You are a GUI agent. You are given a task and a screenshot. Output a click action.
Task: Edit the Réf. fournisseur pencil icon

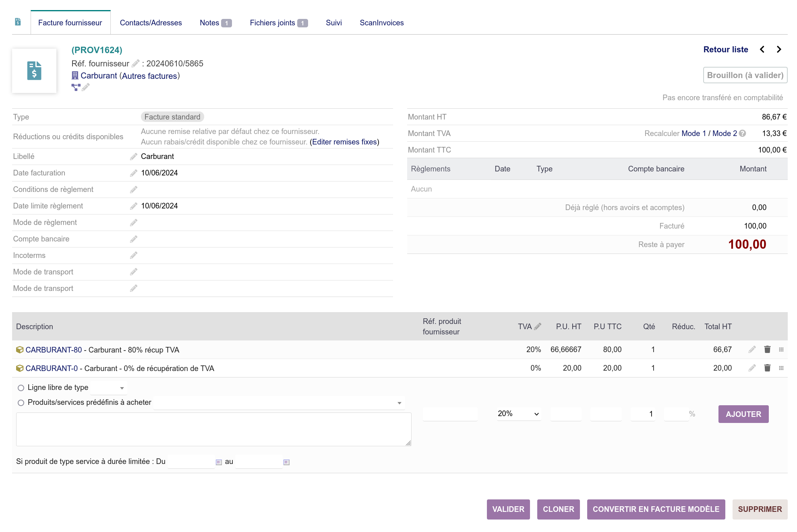(x=136, y=64)
